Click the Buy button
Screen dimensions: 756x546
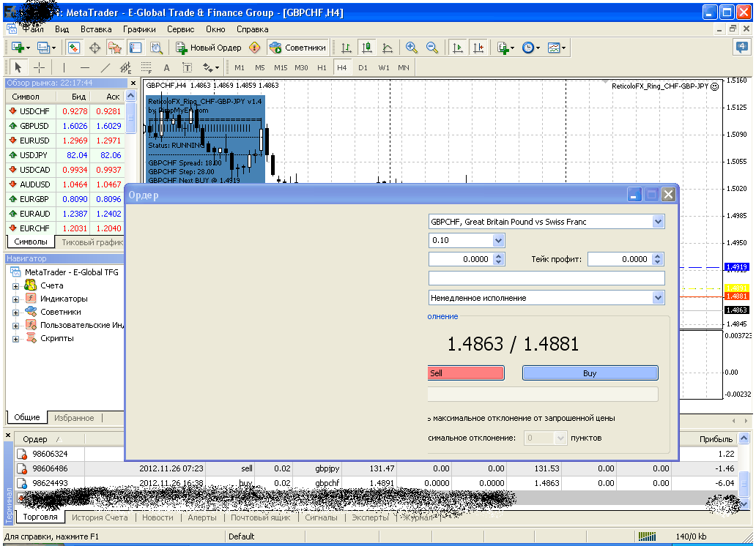[x=590, y=373]
